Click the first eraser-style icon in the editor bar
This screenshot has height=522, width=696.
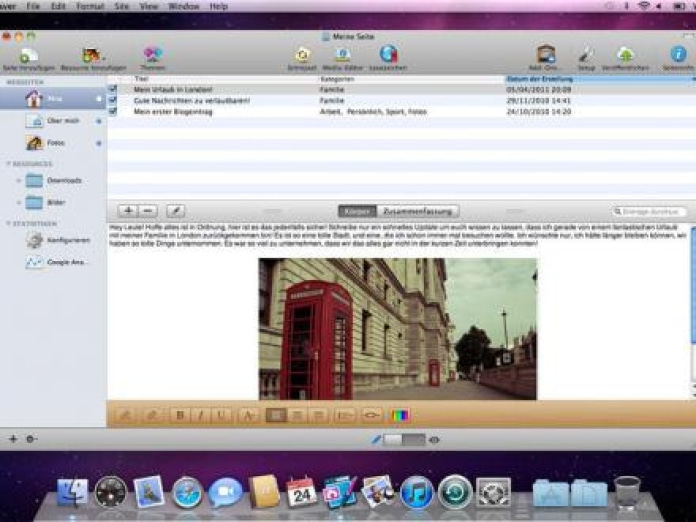[126, 415]
